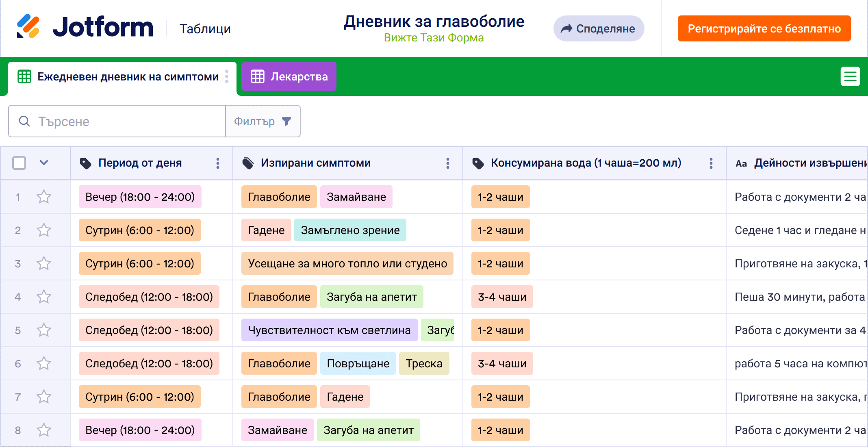This screenshot has height=447, width=868.
Task: Toggle the star on row 7
Action: 44,397
